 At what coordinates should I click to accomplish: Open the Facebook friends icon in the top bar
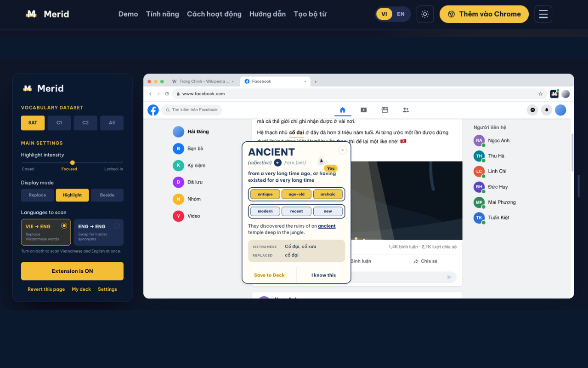pyautogui.click(x=406, y=110)
